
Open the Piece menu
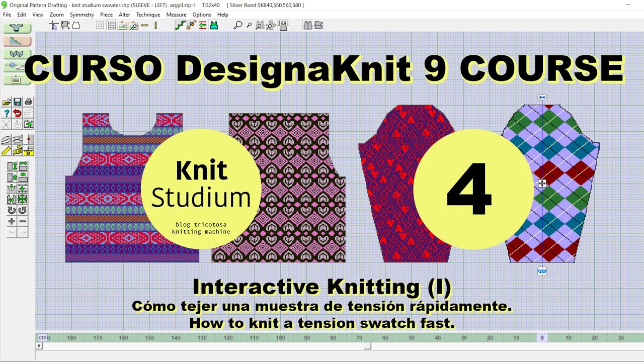click(106, 15)
